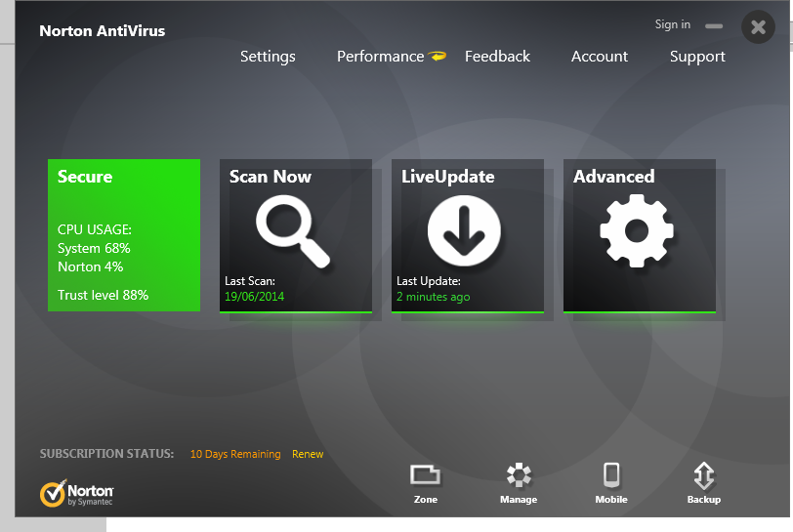Viewport: 793px width, 532px height.
Task: Click the 'System 68%' CPU text
Action: [x=94, y=248]
